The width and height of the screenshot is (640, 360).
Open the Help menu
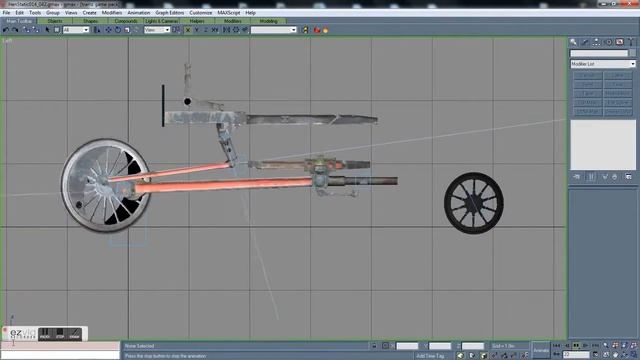pyautogui.click(x=250, y=13)
